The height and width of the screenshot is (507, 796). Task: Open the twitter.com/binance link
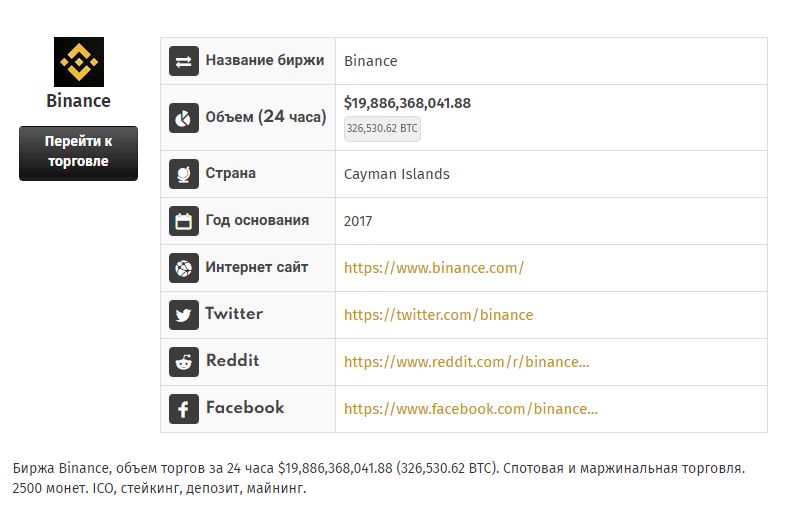(x=438, y=315)
